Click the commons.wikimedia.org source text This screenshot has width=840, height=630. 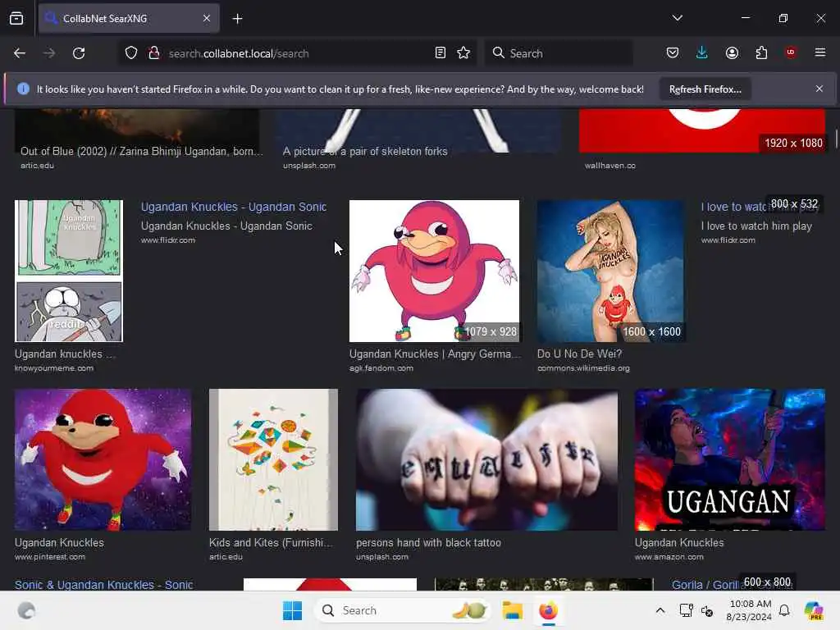point(583,368)
